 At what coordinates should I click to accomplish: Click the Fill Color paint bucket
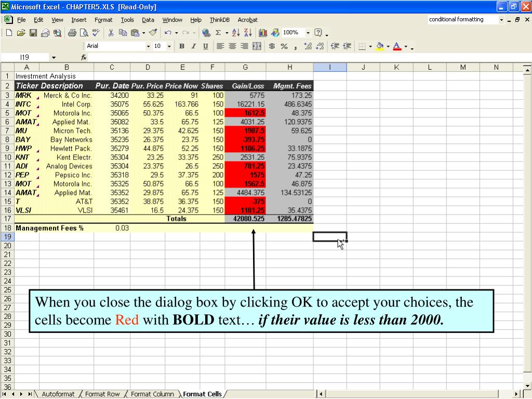pyautogui.click(x=380, y=46)
